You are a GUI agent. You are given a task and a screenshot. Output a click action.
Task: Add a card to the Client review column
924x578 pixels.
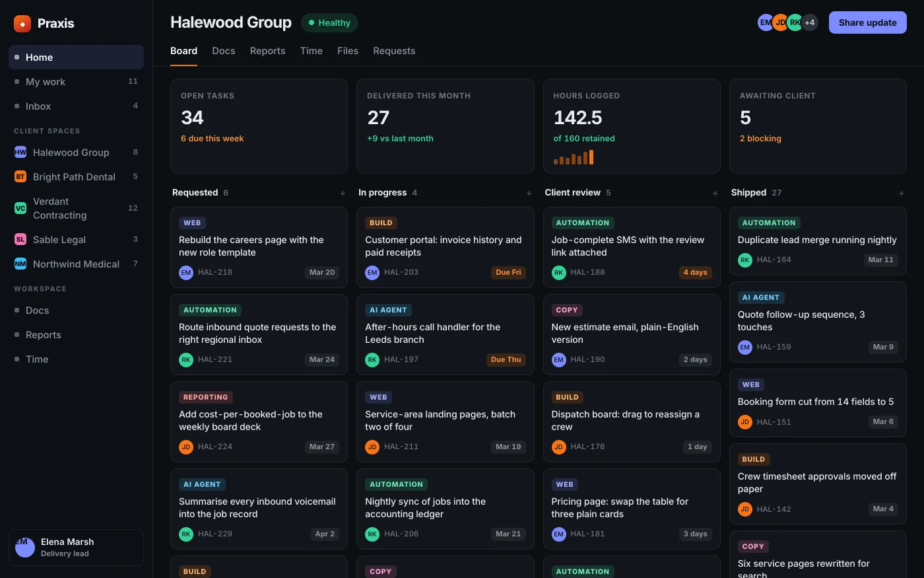click(x=715, y=193)
